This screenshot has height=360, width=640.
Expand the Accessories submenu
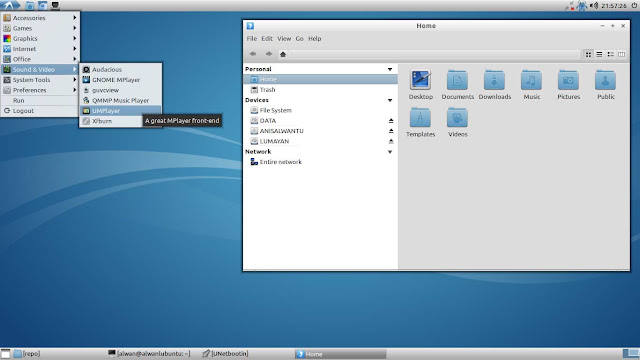[x=40, y=18]
